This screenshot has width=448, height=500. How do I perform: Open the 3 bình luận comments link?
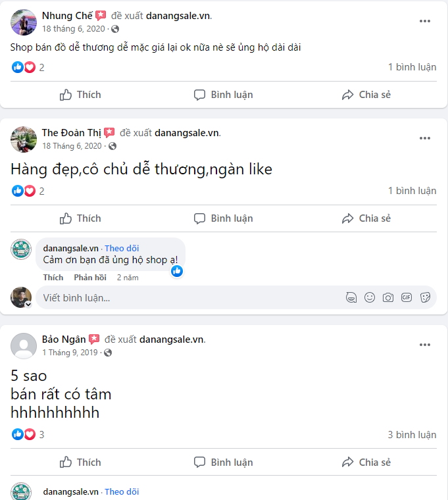pos(412,435)
